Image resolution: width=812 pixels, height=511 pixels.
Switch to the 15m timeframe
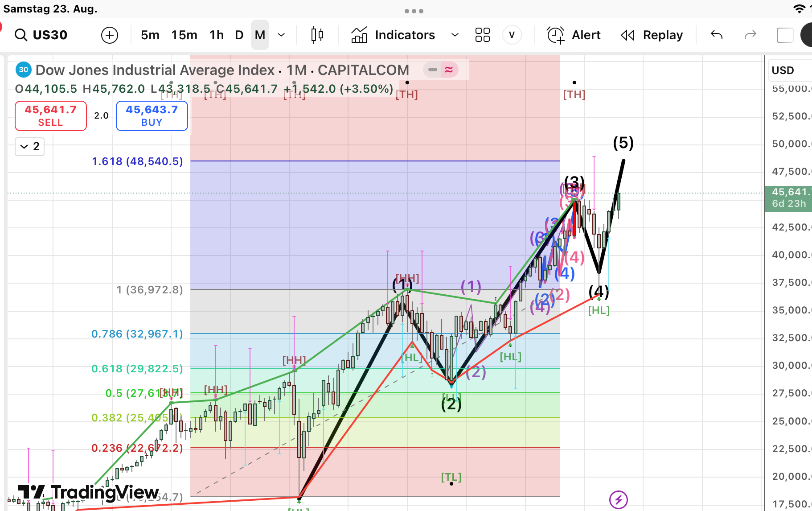pyautogui.click(x=184, y=35)
